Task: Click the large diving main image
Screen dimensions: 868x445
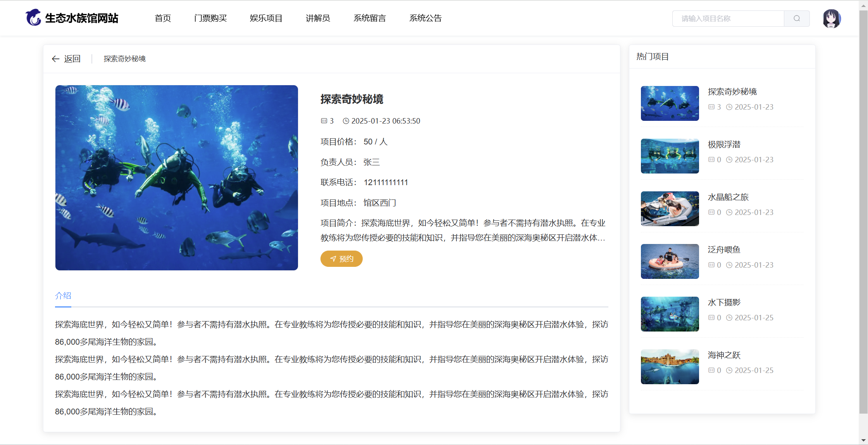Action: tap(177, 178)
